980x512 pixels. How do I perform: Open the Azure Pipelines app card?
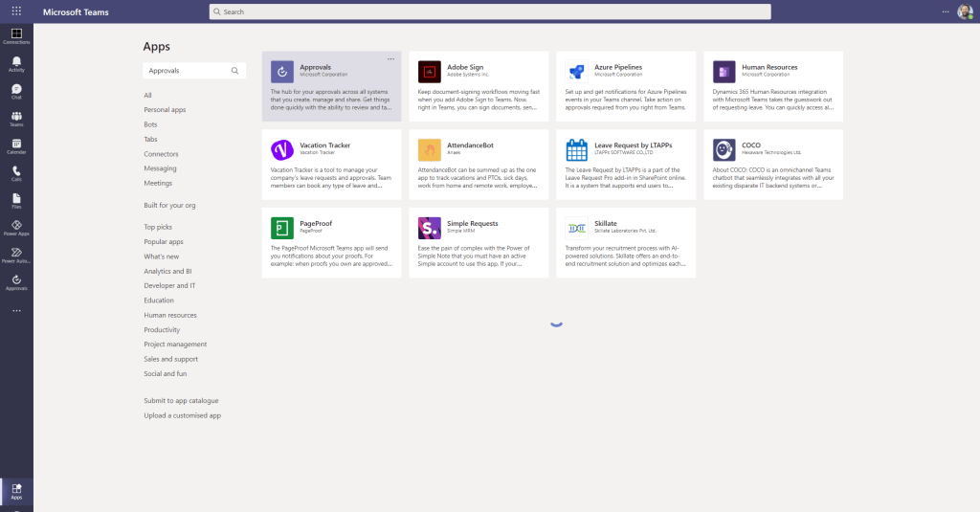click(x=625, y=86)
